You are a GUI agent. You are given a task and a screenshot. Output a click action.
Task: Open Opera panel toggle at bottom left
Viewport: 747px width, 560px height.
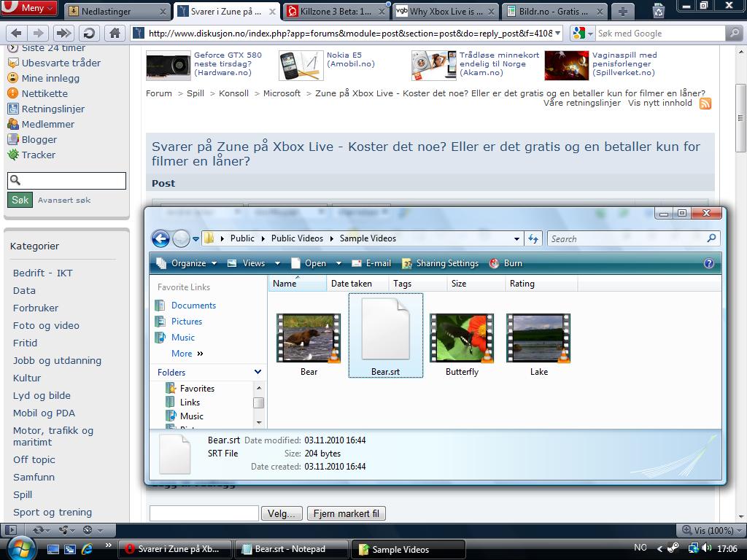tap(11, 530)
